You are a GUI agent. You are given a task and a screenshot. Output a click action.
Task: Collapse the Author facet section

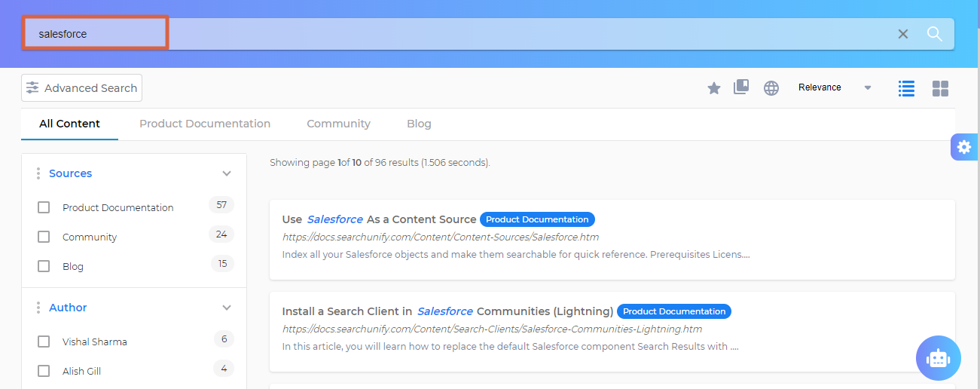(x=227, y=308)
